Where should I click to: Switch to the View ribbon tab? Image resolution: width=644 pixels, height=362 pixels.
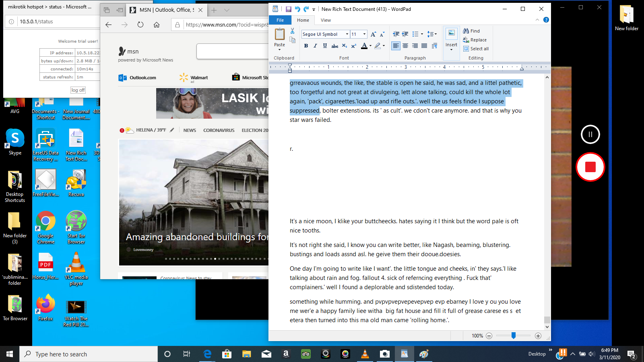(x=326, y=20)
